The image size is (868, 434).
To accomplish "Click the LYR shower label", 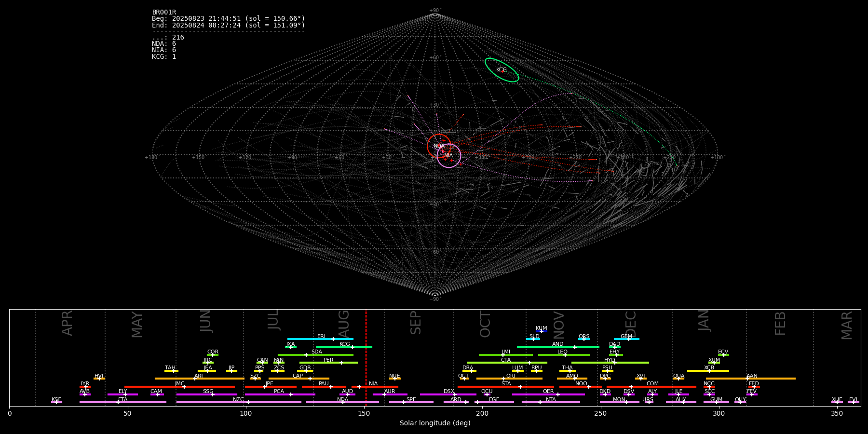I will pyautogui.click(x=85, y=384).
